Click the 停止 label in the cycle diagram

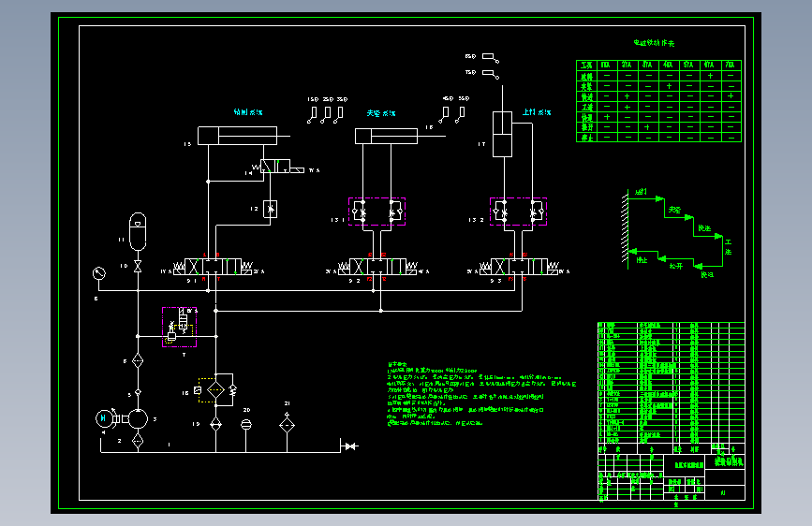(642, 260)
